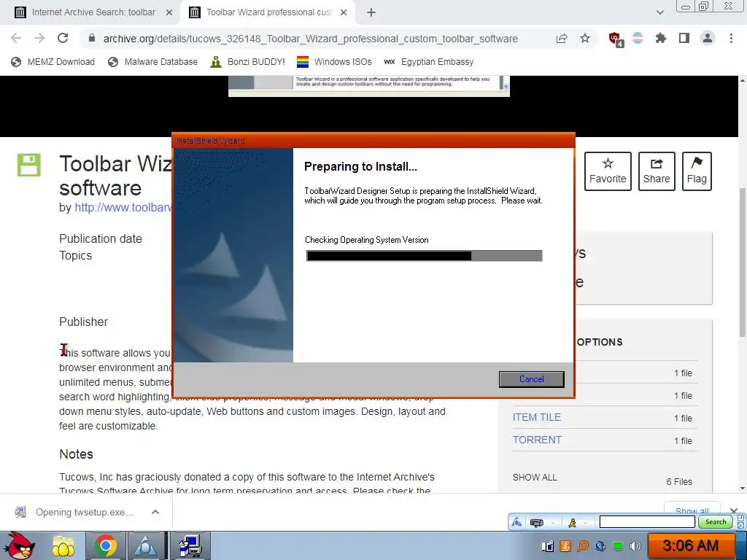The width and height of the screenshot is (747, 560).
Task: Click the AOL toolbar triangle logo icon
Action: [x=516, y=522]
